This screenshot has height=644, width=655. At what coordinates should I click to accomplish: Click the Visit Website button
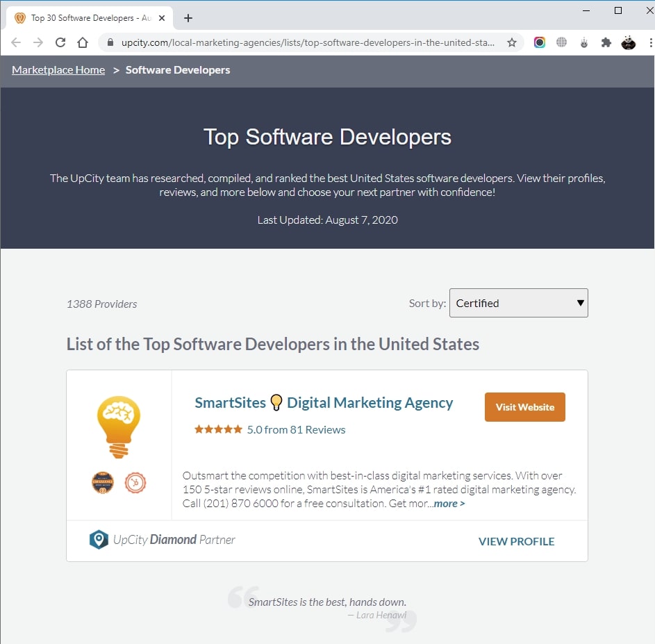524,407
